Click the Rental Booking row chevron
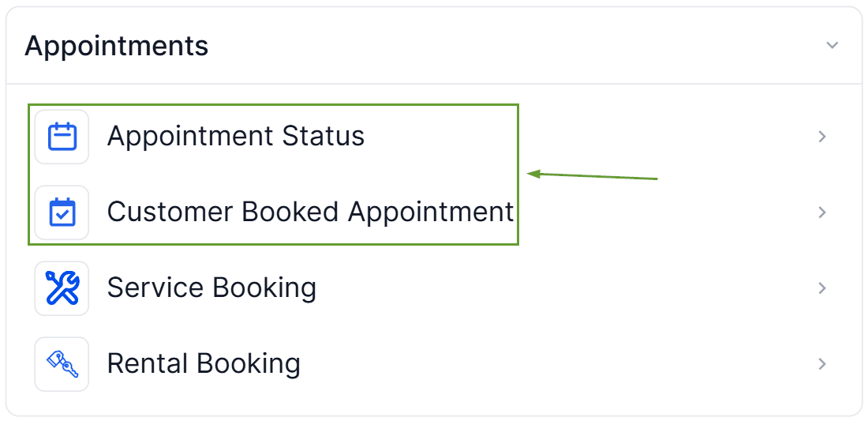868x421 pixels. [x=822, y=364]
